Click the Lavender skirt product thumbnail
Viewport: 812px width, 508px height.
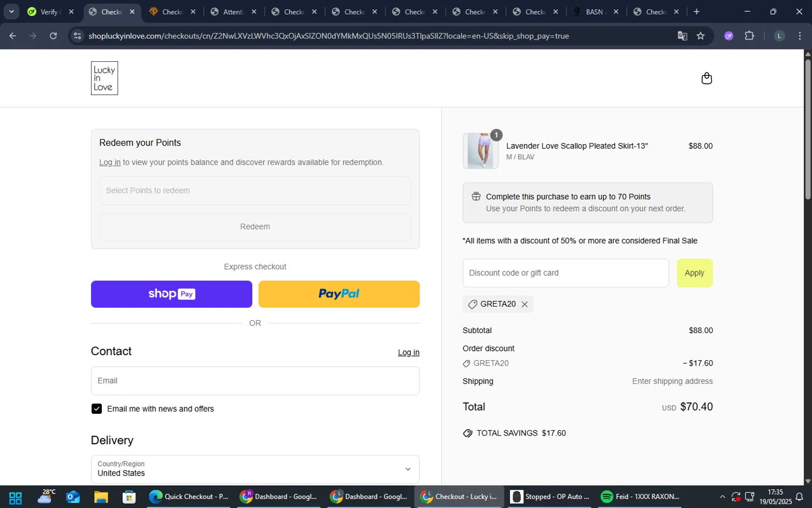481,151
